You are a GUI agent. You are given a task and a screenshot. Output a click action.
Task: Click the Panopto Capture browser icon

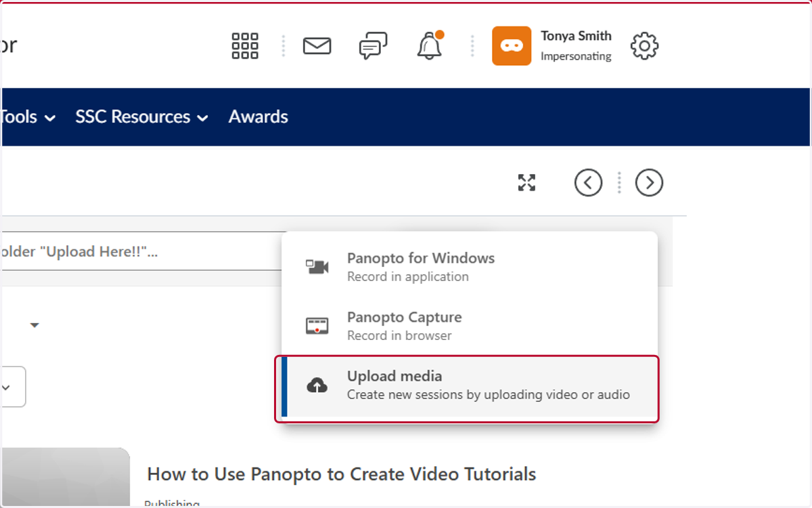(317, 326)
